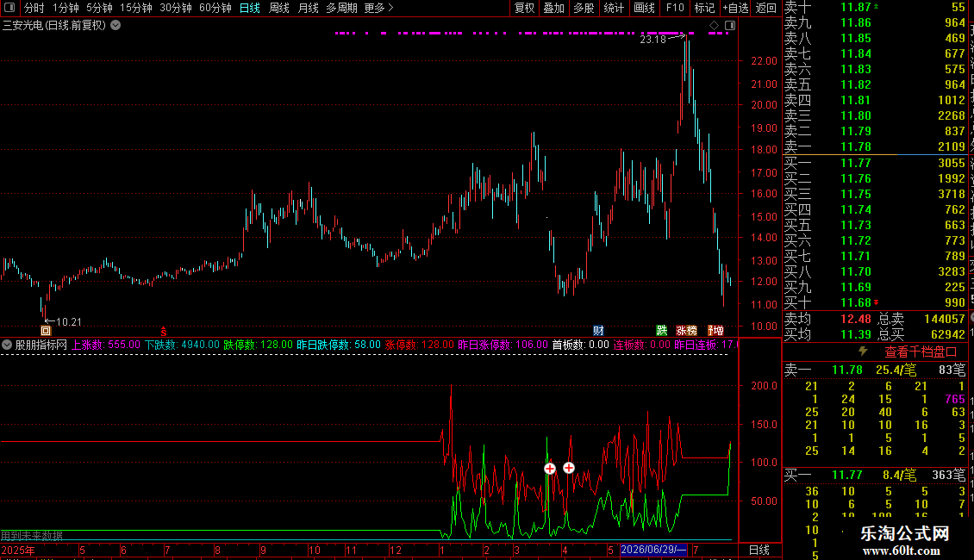Switch to 5分钟 period

tap(99, 8)
